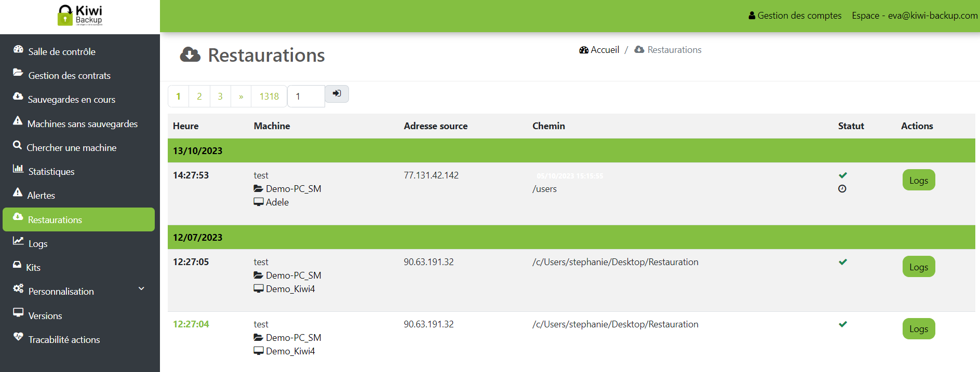The image size is (980, 372).
Task: Click the Statistiques bar chart icon
Action: [x=18, y=169]
